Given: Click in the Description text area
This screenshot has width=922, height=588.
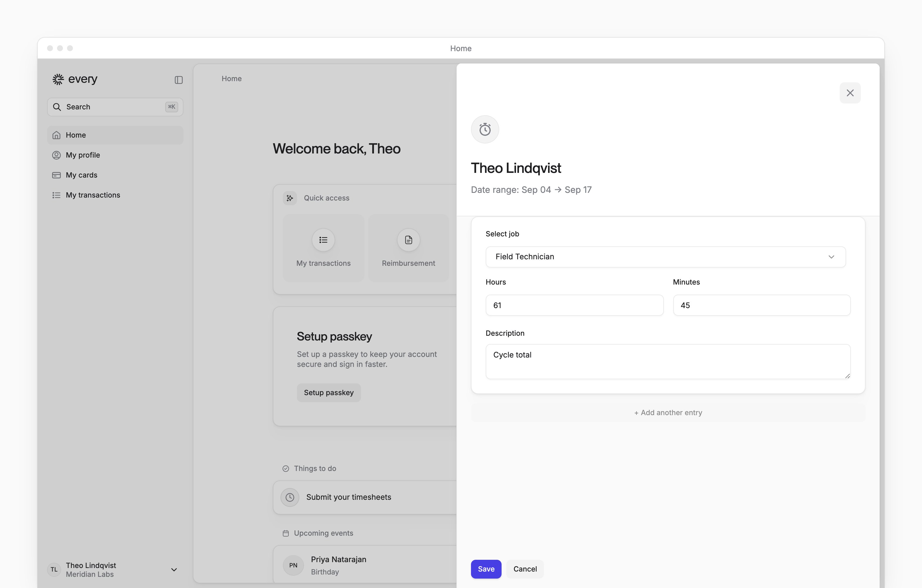Looking at the screenshot, I should point(668,361).
